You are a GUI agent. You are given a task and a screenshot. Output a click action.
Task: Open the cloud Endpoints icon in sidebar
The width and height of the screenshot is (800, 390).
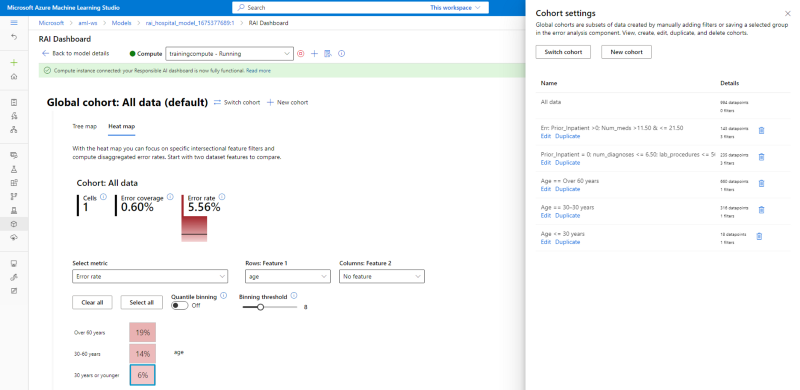pyautogui.click(x=14, y=238)
